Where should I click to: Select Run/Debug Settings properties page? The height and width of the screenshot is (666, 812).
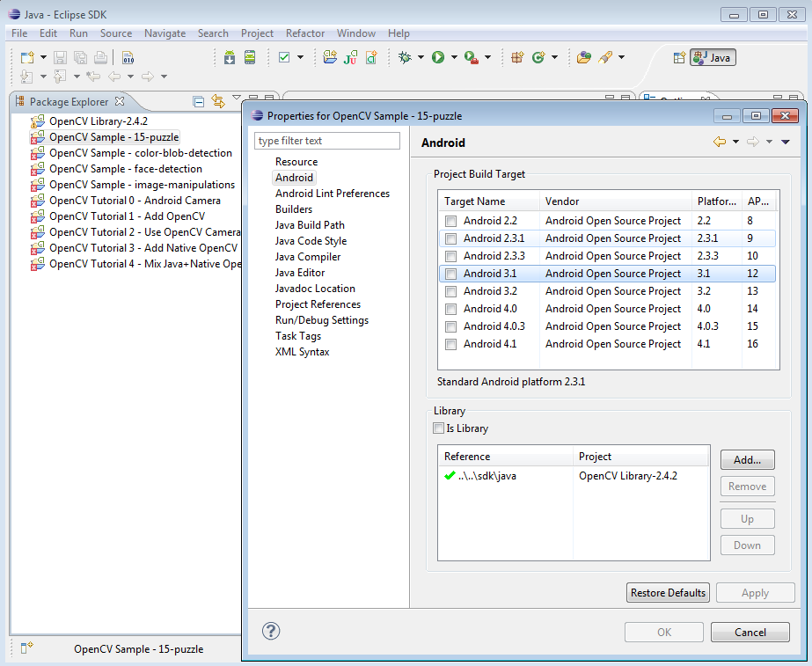point(322,320)
